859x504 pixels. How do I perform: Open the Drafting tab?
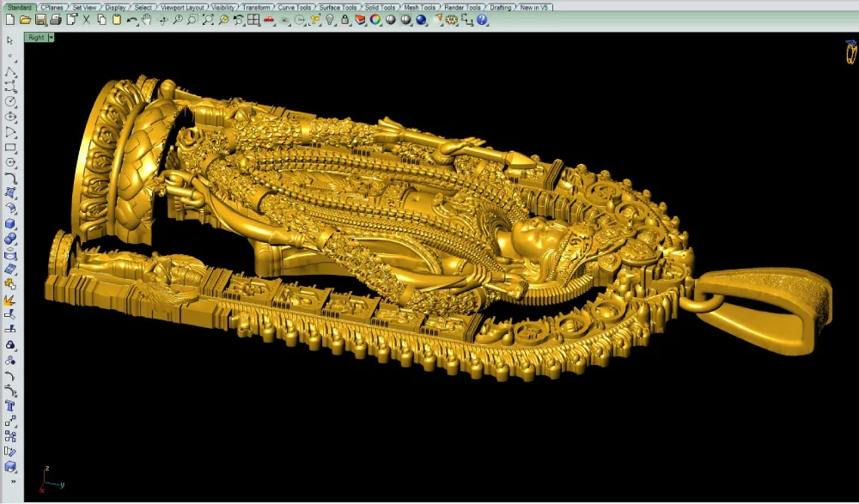pos(500,7)
